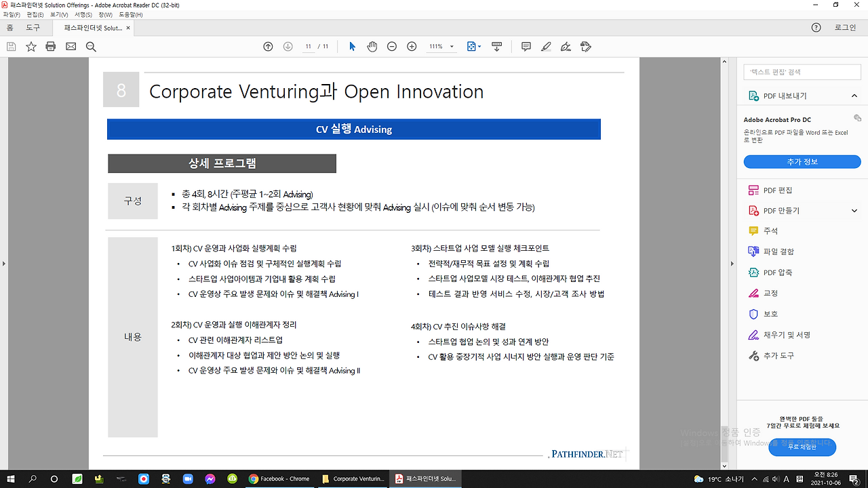Image resolution: width=868 pixels, height=488 pixels.
Task: Open the find text magnifier
Action: (x=91, y=47)
